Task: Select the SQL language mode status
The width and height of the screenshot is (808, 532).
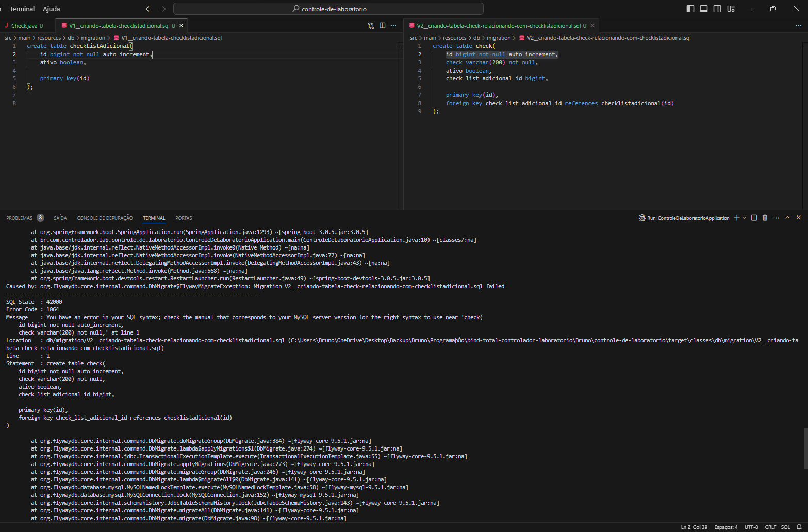Action: (x=785, y=527)
